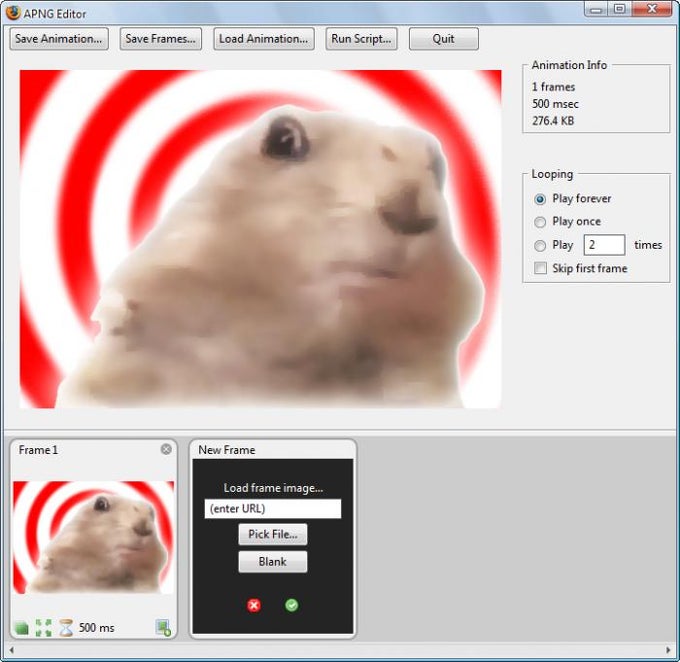The width and height of the screenshot is (680, 662).
Task: Select the Frame 1 hamster thumbnail
Action: tap(93, 537)
